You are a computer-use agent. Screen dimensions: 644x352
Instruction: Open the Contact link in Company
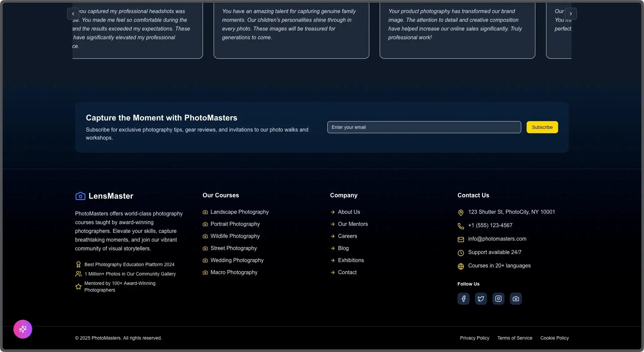pos(347,272)
